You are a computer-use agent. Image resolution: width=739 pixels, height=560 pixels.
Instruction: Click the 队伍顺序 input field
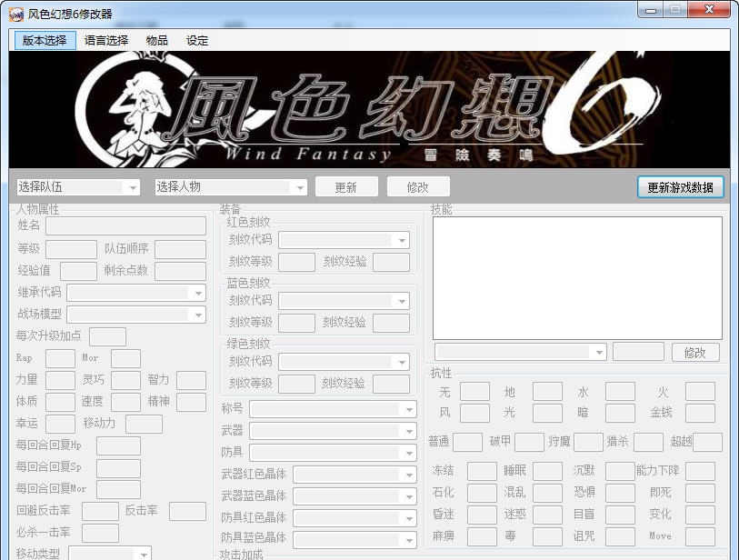tap(181, 249)
